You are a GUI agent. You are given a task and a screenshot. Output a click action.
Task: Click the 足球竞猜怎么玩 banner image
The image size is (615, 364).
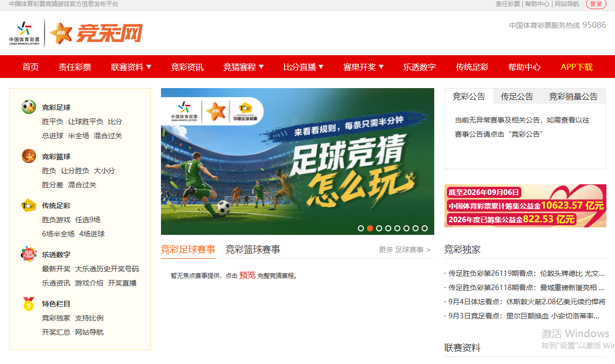[298, 161]
